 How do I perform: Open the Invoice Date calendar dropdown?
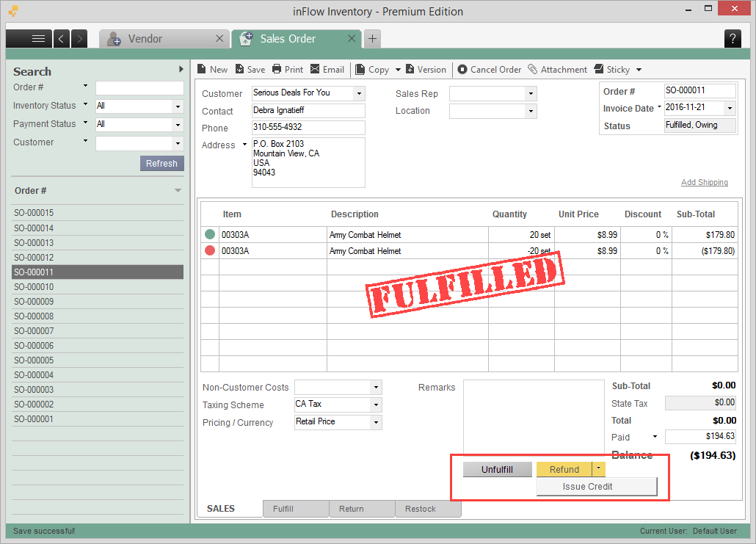click(730, 108)
